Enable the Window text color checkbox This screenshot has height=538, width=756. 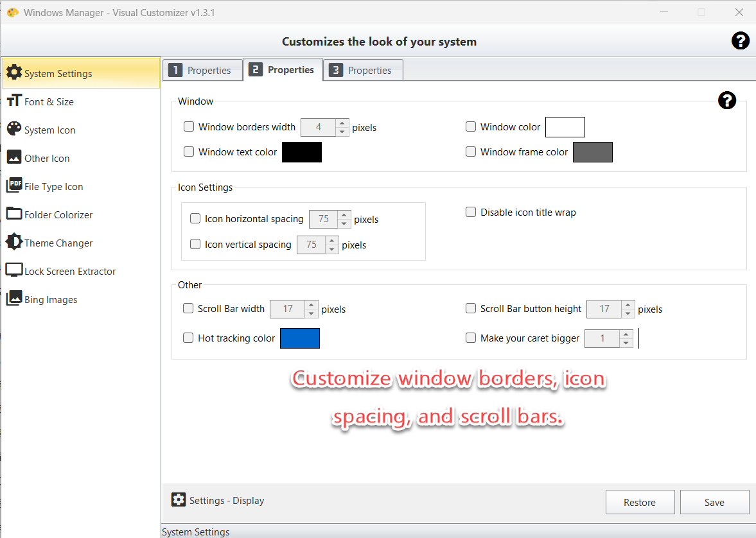tap(189, 152)
